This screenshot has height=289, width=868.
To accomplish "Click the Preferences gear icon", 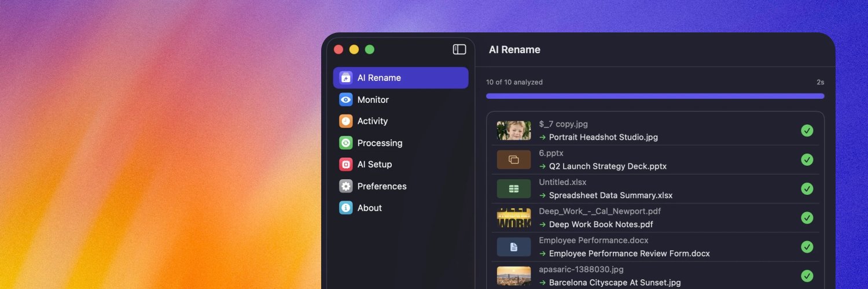I will pos(346,186).
